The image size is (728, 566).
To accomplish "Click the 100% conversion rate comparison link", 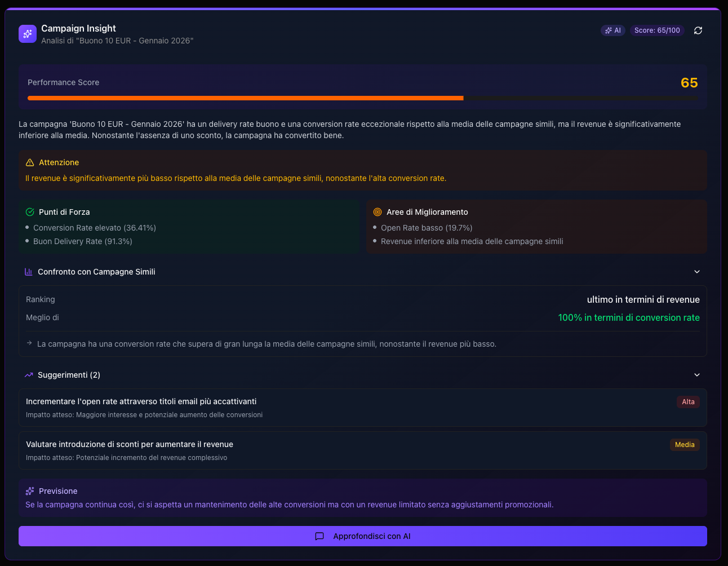I will point(628,317).
